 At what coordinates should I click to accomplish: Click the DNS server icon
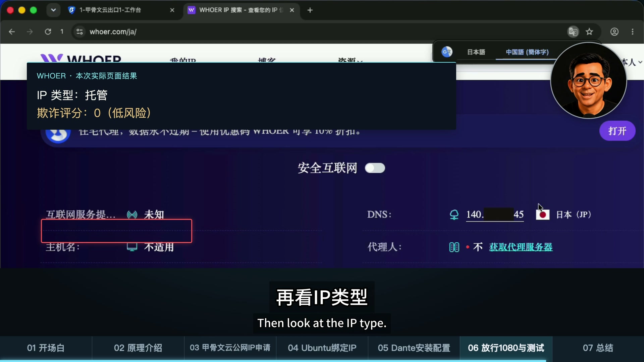pyautogui.click(x=454, y=215)
